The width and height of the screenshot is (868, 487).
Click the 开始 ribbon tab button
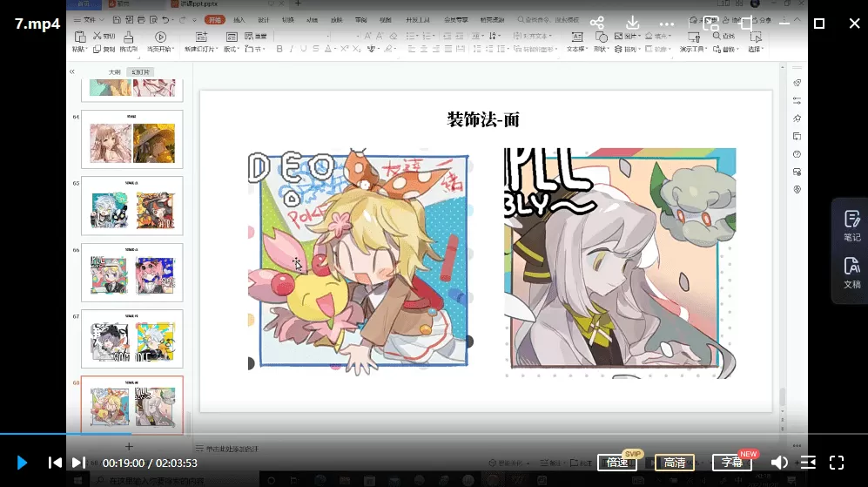[213, 19]
